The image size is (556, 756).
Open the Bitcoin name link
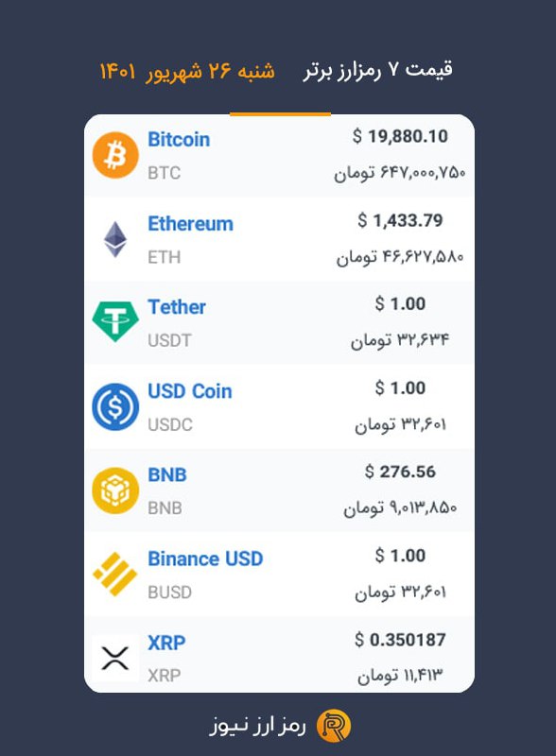coord(179,140)
